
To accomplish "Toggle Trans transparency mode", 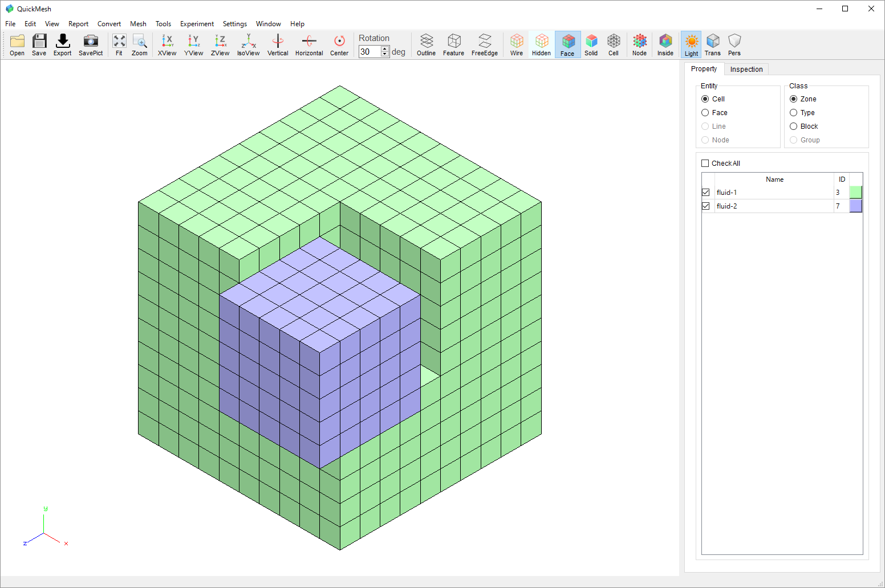I will click(713, 44).
